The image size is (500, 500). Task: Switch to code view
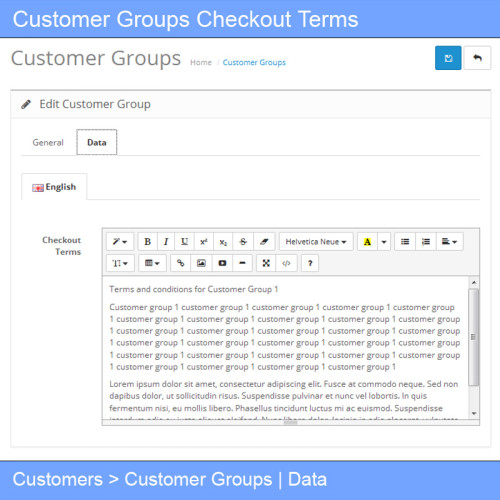point(286,263)
